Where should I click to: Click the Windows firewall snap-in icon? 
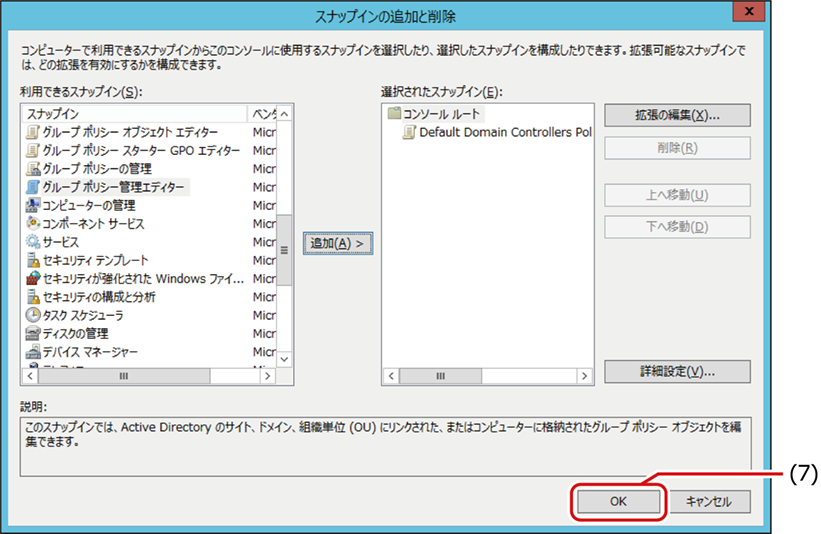click(32, 279)
